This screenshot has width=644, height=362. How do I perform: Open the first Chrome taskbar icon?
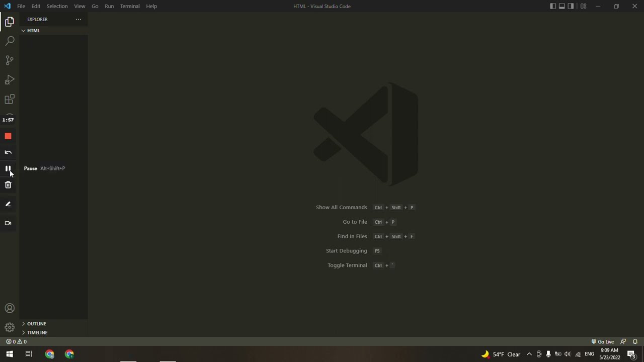[49, 354]
